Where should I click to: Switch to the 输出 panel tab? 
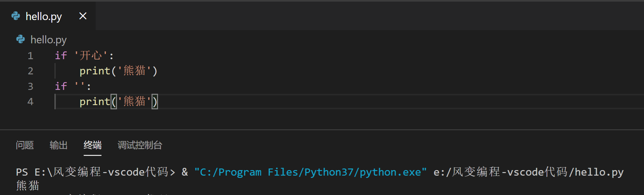coord(58,145)
